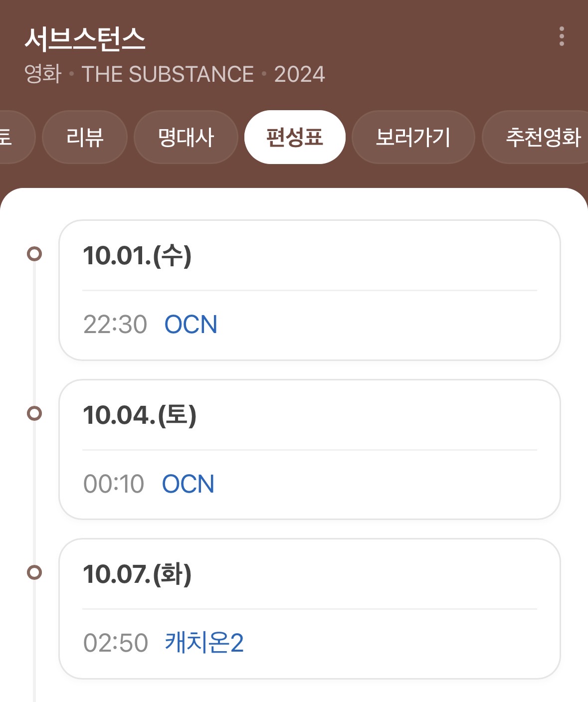Click the timeline dot for 10.04.(토)

(x=34, y=413)
